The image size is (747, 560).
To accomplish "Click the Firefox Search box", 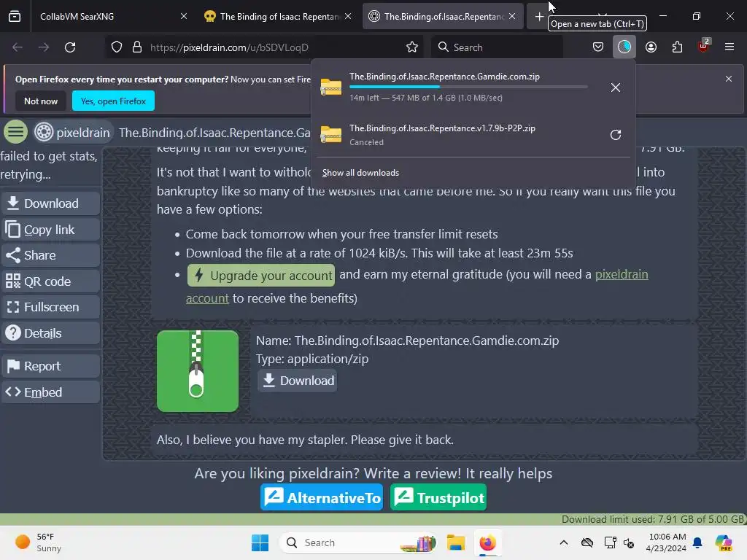I will pyautogui.click(x=497, y=47).
